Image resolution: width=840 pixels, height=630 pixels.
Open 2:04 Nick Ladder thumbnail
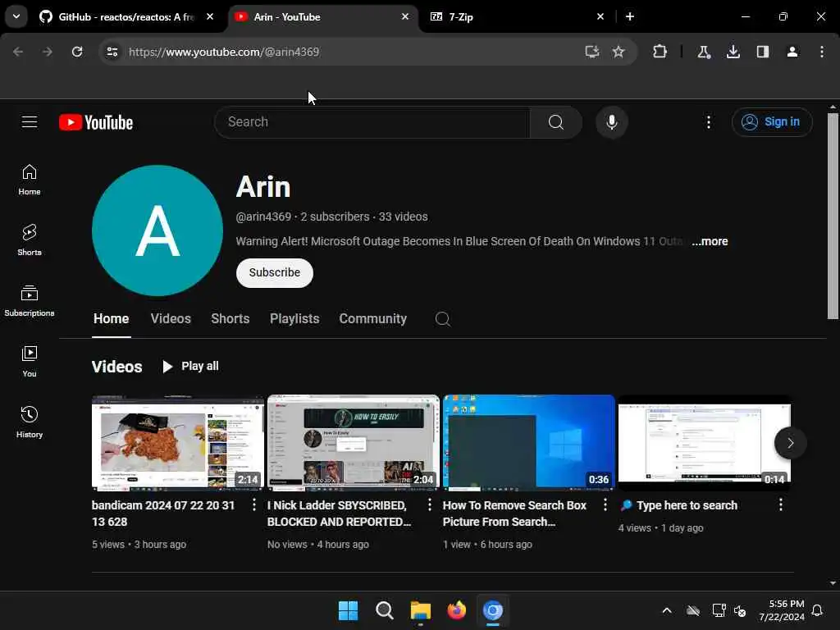point(353,443)
